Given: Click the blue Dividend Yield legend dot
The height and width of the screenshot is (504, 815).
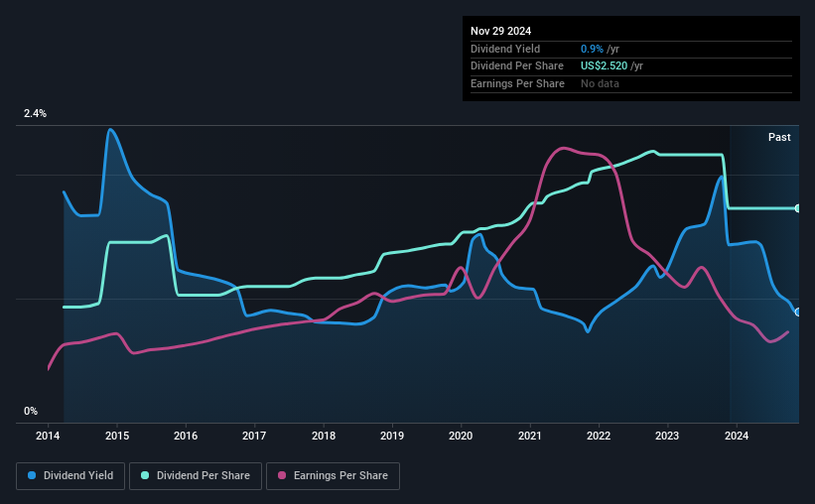Looking at the screenshot, I should click(32, 475).
